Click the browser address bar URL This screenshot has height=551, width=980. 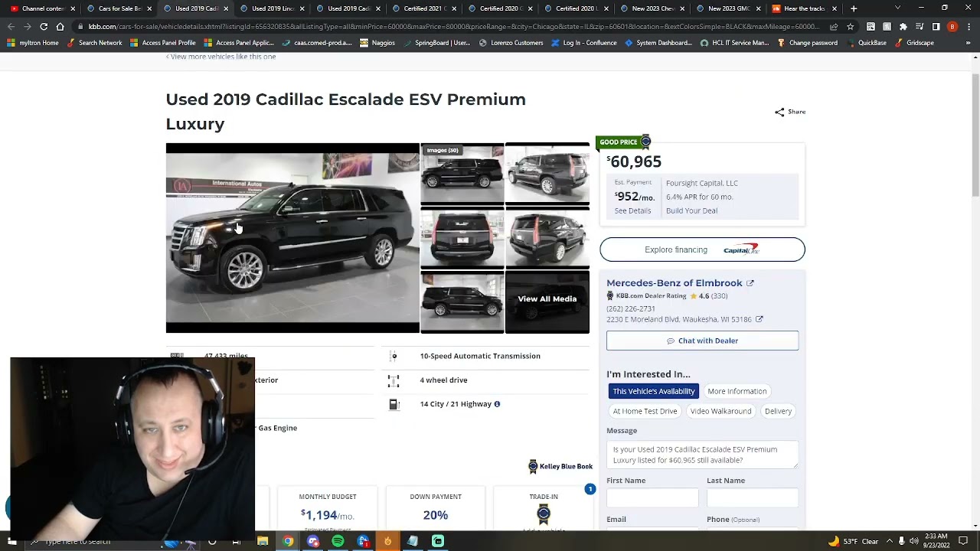coord(452,26)
